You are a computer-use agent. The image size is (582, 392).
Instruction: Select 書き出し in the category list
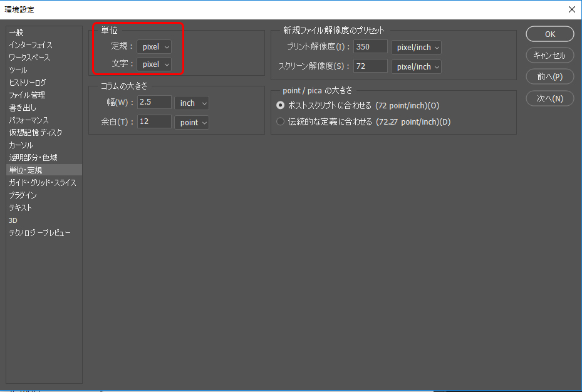44,108
